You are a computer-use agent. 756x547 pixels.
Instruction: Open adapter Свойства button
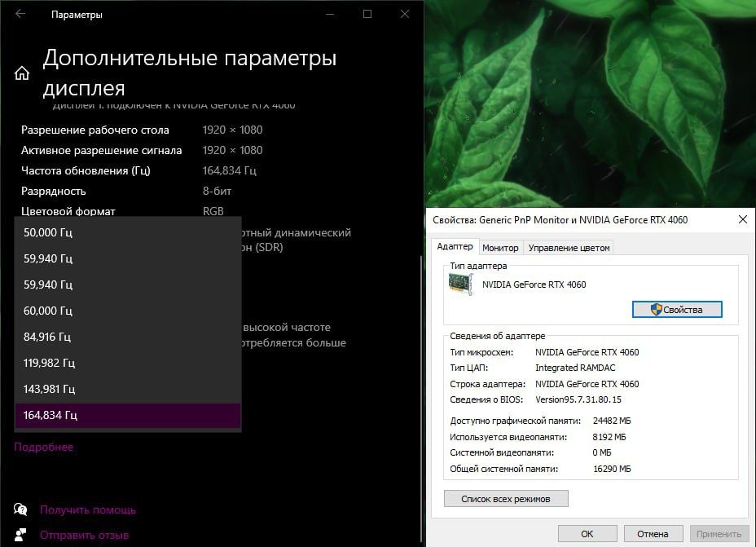677,310
